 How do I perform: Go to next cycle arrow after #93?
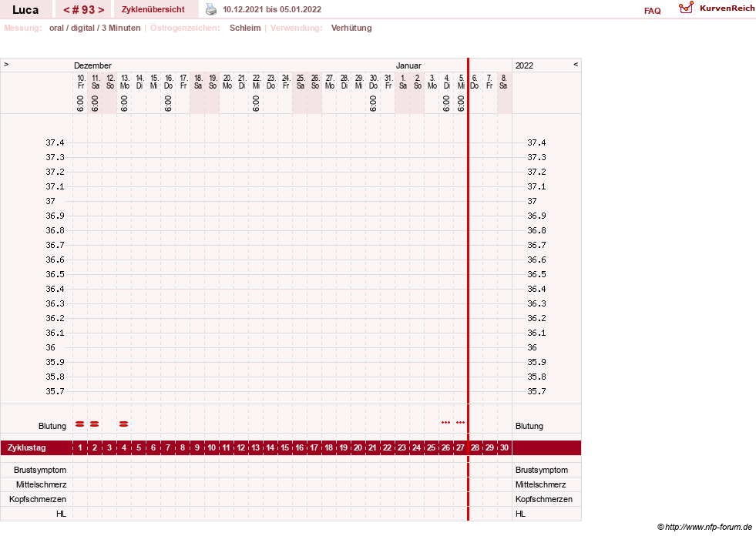pos(101,10)
